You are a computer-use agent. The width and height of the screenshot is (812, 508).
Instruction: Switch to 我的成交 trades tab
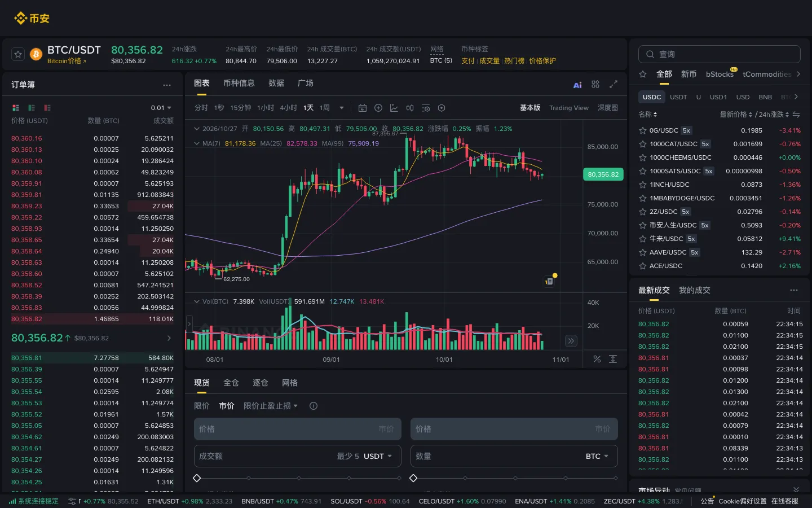[x=695, y=290]
